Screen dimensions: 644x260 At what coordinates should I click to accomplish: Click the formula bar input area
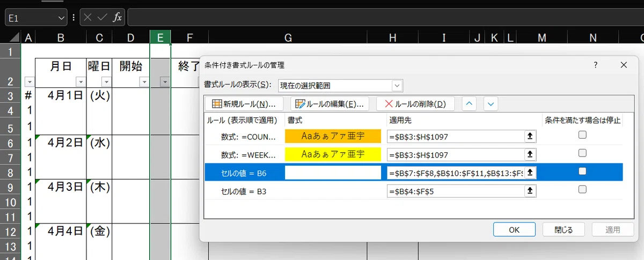pos(385,18)
